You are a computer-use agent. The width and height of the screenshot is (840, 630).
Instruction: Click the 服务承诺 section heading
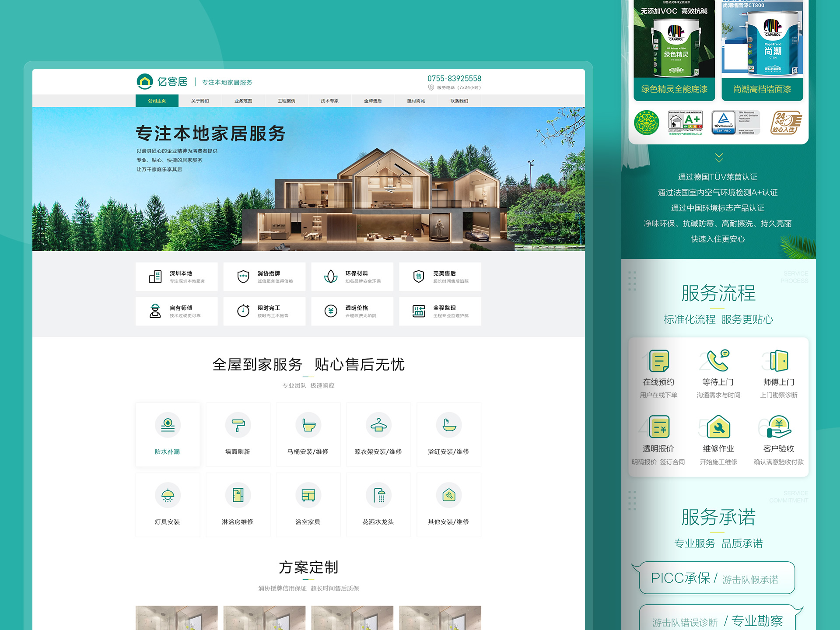tap(718, 517)
